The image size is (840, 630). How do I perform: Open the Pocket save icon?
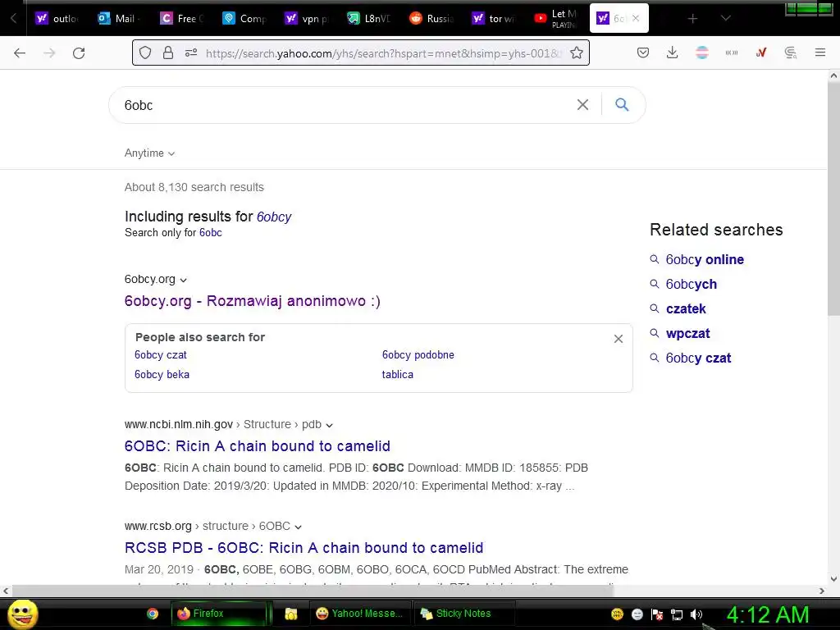(643, 52)
